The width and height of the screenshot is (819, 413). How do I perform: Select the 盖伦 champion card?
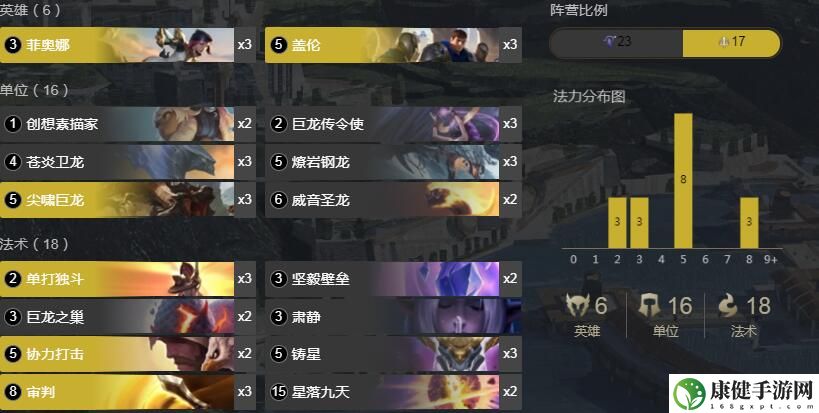click(x=393, y=45)
